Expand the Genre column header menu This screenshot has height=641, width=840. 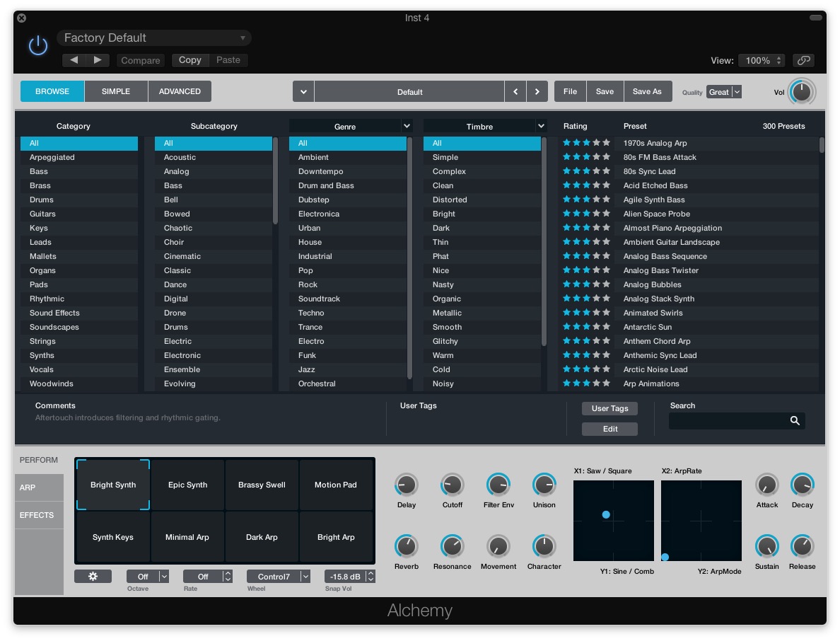click(407, 126)
